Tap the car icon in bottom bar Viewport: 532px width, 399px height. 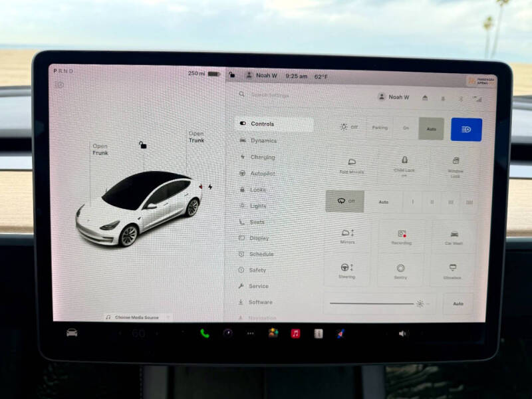click(x=72, y=332)
